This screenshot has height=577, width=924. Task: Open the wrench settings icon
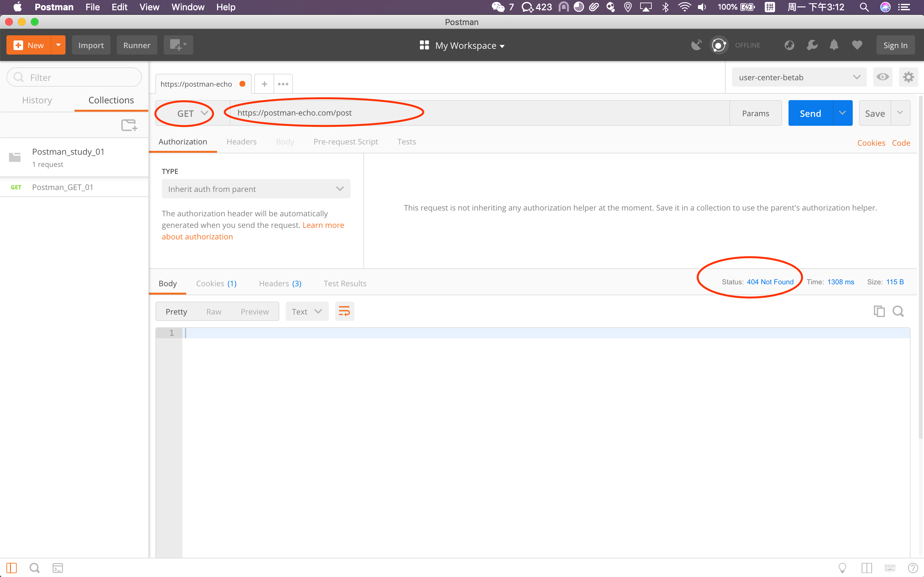[812, 45]
